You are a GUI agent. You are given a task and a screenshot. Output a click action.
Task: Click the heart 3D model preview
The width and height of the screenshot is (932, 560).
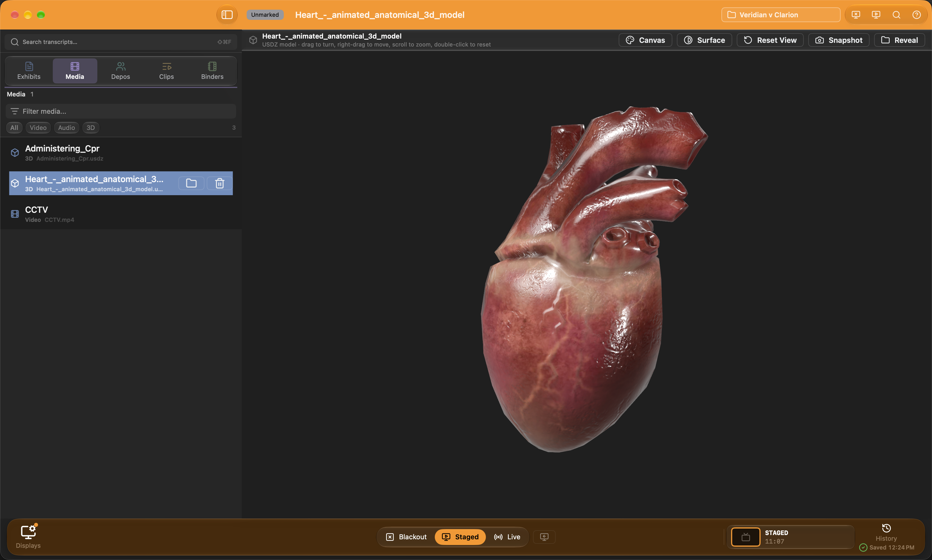(594, 279)
